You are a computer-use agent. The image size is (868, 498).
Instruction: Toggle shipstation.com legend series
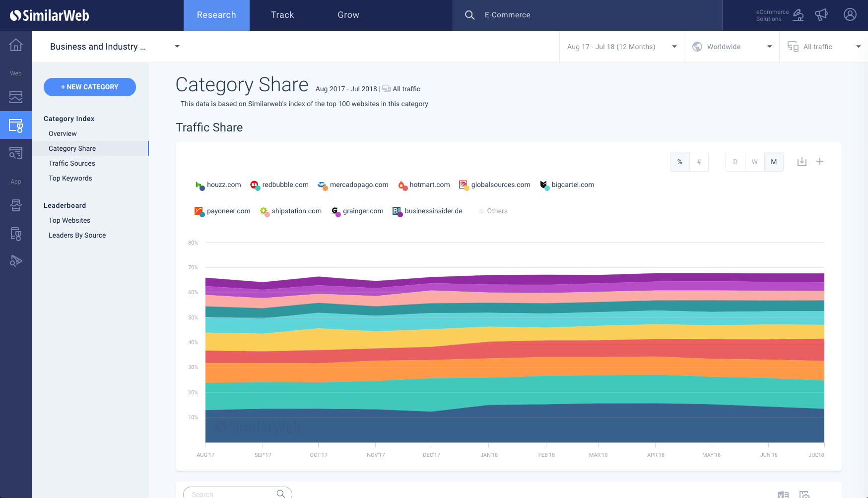tap(291, 211)
